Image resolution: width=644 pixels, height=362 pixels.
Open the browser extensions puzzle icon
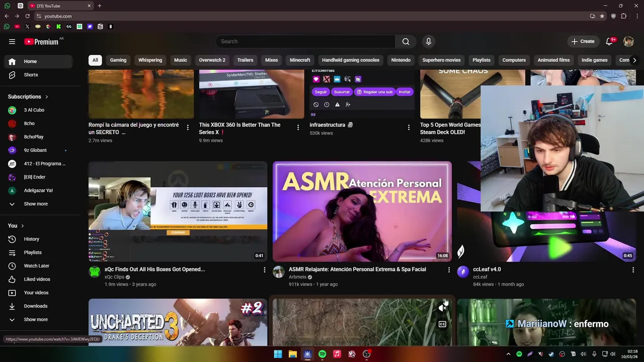pos(624,16)
